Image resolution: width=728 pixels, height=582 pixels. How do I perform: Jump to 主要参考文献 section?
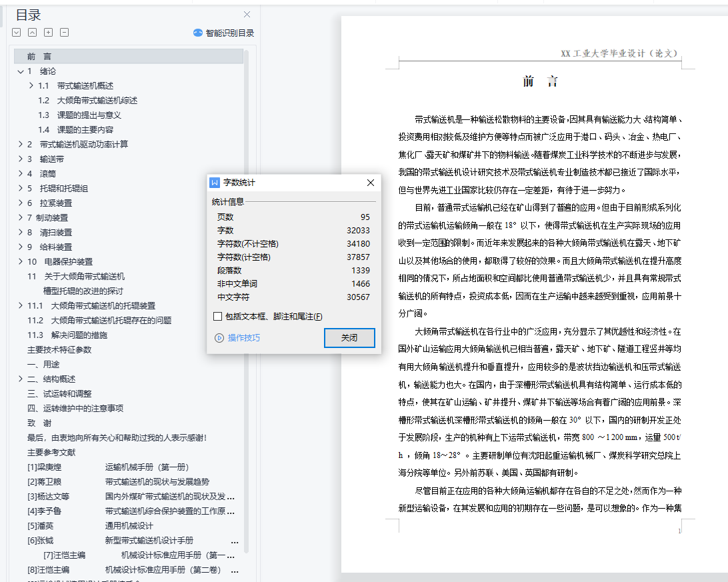tap(51, 453)
